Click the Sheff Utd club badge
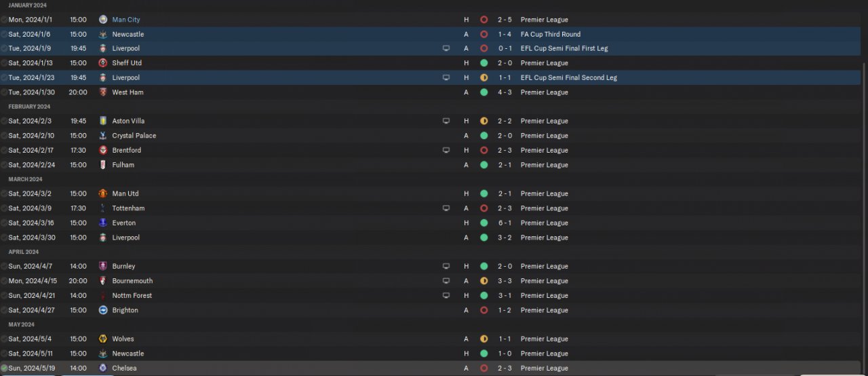Screen dimensions: 868x376 click(x=102, y=63)
